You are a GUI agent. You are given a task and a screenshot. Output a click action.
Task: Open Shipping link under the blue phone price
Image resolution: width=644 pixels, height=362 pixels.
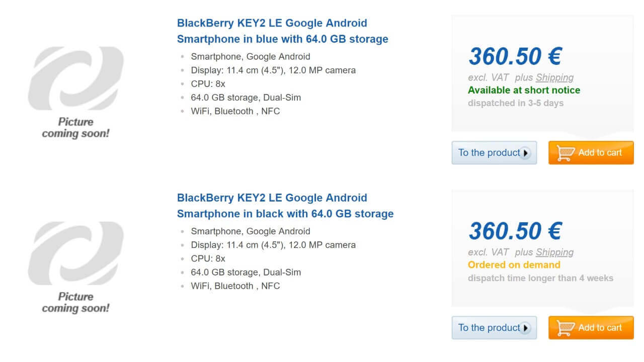[554, 77]
